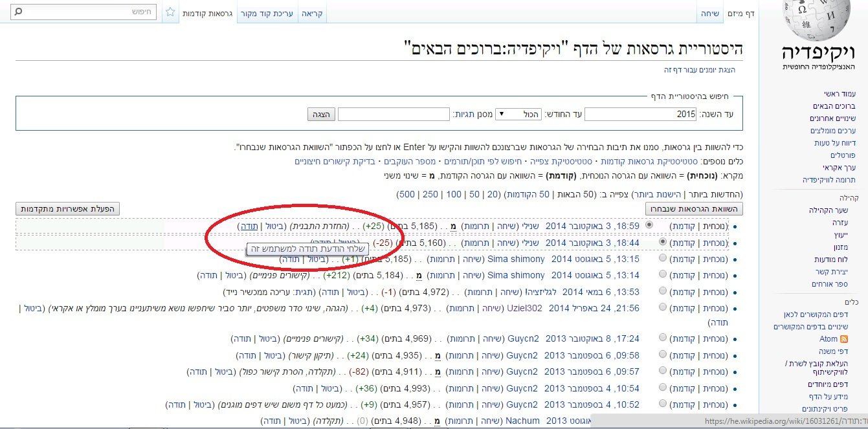Click the year input showing 2015
Image resolution: width=868 pixels, height=429 pixels.
click(640, 114)
